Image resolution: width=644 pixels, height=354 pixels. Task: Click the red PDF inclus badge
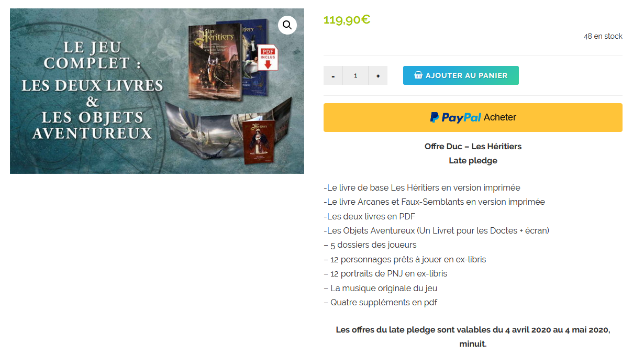tap(268, 58)
